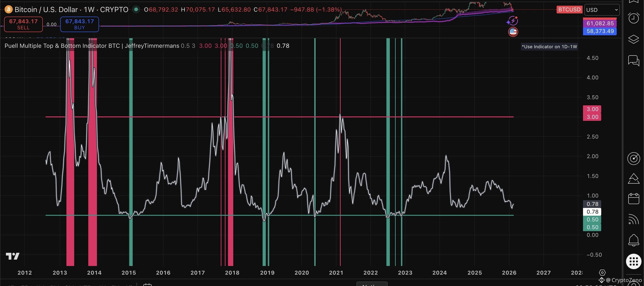Click the red BTCUSD price label
The image size is (644, 286).
[569, 10]
